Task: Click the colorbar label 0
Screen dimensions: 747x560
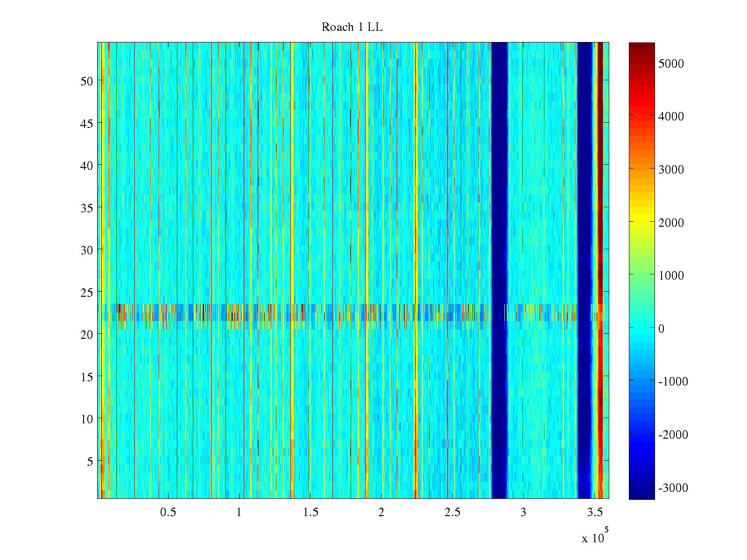Action: pyautogui.click(x=661, y=329)
